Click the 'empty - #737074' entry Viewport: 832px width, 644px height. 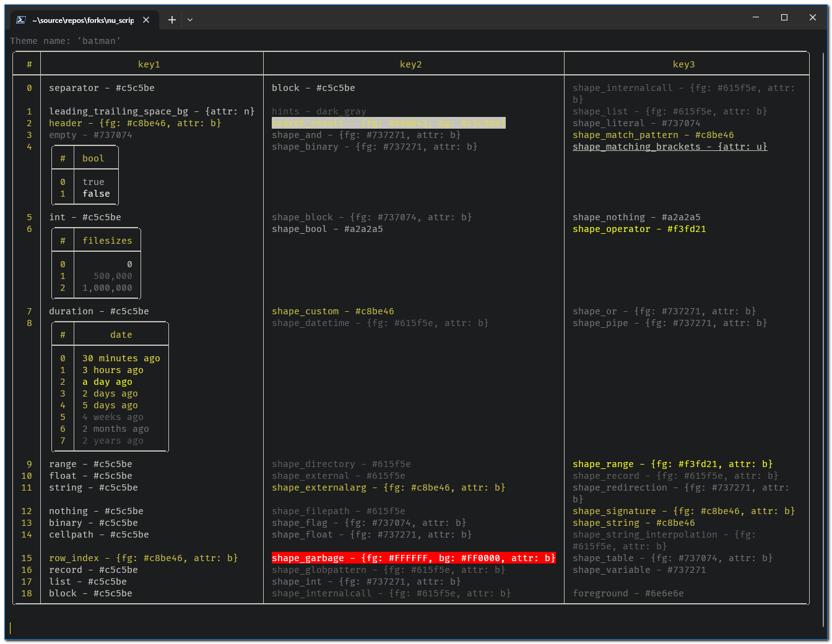[x=90, y=135]
